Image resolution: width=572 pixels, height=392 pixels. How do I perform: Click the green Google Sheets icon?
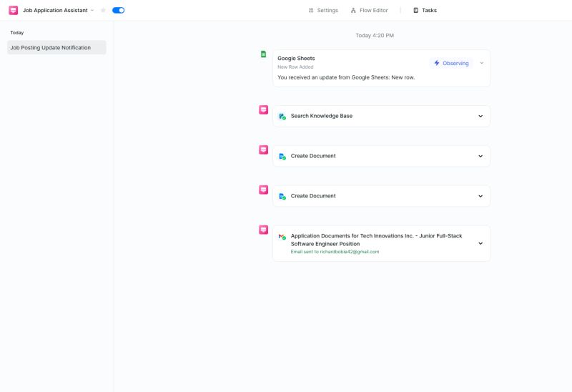263,54
